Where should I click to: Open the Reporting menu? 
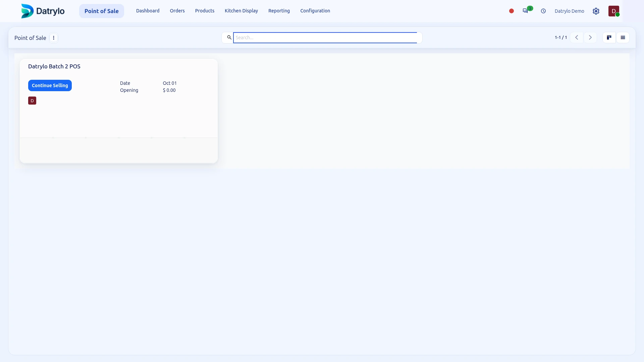pos(279,11)
